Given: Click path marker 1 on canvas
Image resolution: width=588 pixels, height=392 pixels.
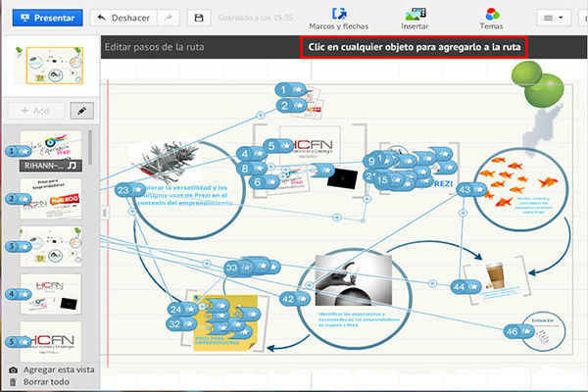Looking at the screenshot, I should pos(290,90).
